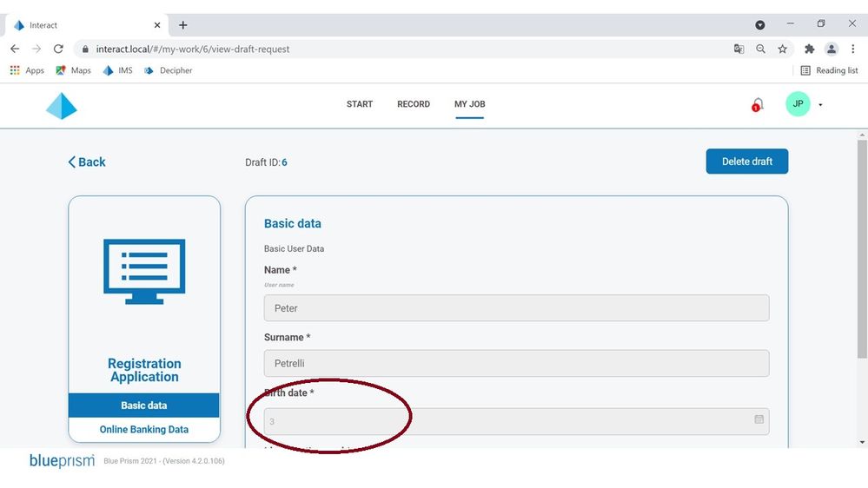The height and width of the screenshot is (488, 868).
Task: Click the JP user avatar
Action: point(798,104)
